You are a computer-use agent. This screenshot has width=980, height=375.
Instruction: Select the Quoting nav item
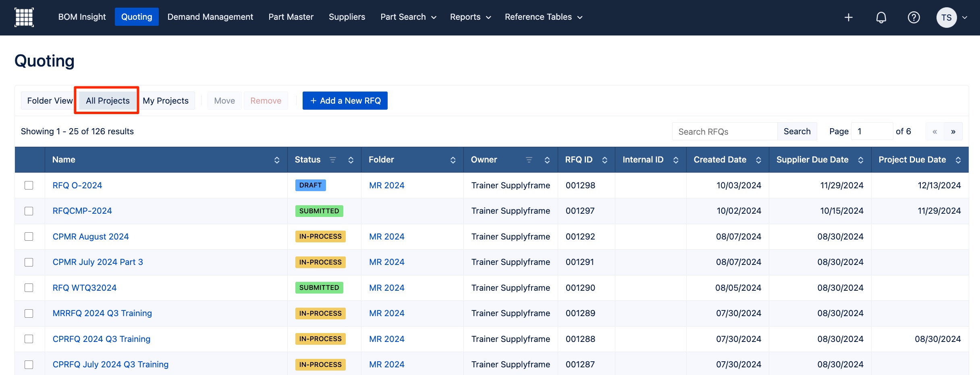[137, 17]
